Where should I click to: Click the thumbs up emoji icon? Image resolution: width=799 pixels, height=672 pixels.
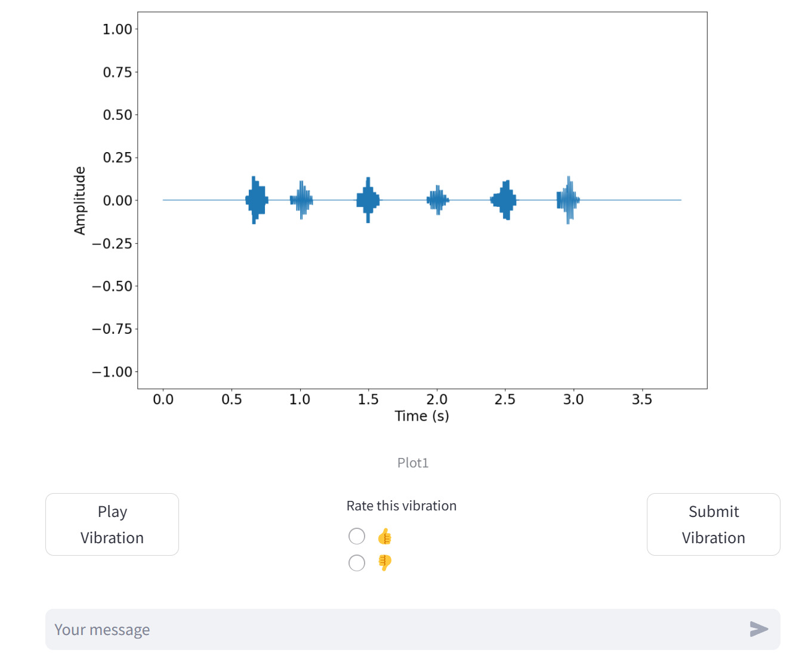tap(385, 537)
